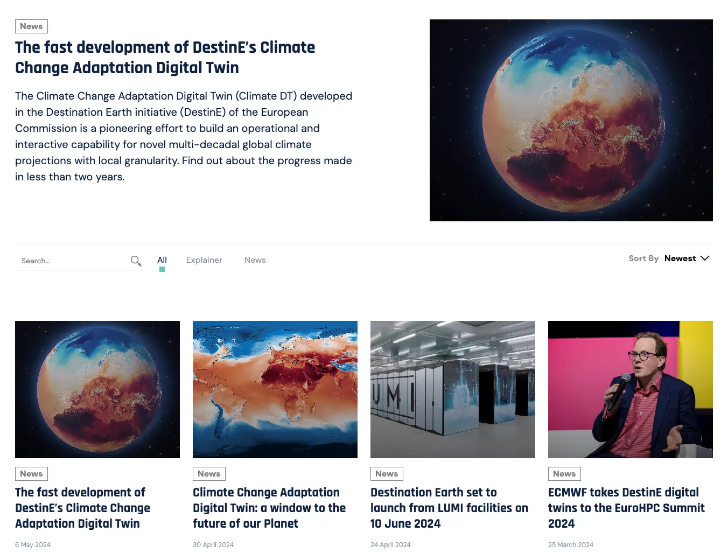Click News tag on the 25 March card
The height and width of the screenshot is (560, 728).
(x=564, y=474)
